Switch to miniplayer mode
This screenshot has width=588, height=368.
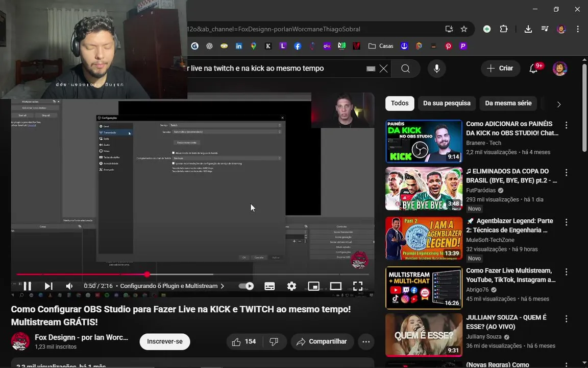point(313,286)
